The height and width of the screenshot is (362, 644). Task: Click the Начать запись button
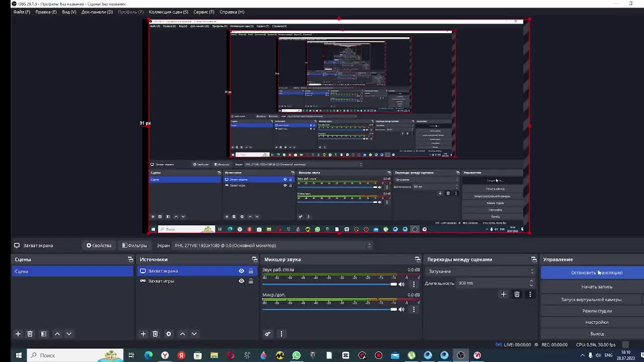[597, 287]
